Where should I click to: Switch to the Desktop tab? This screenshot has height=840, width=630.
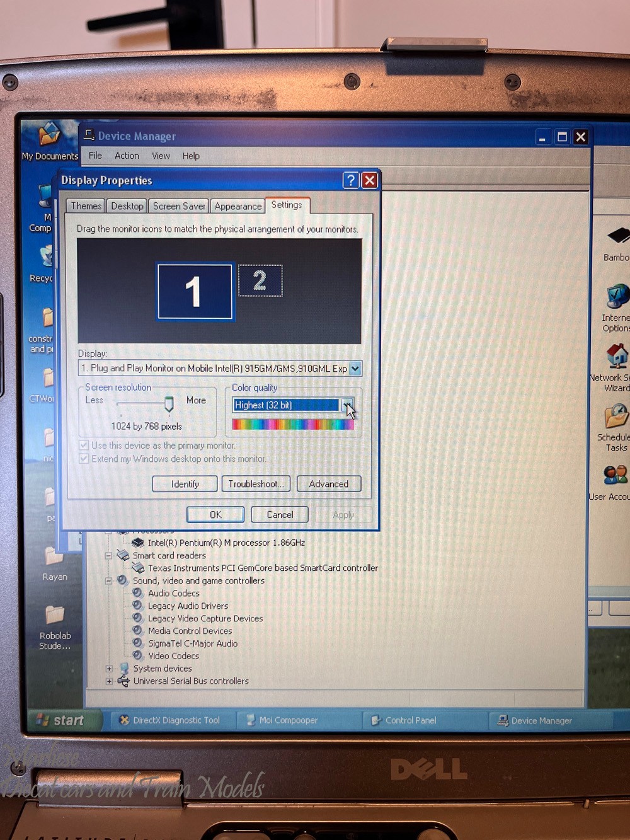[127, 206]
